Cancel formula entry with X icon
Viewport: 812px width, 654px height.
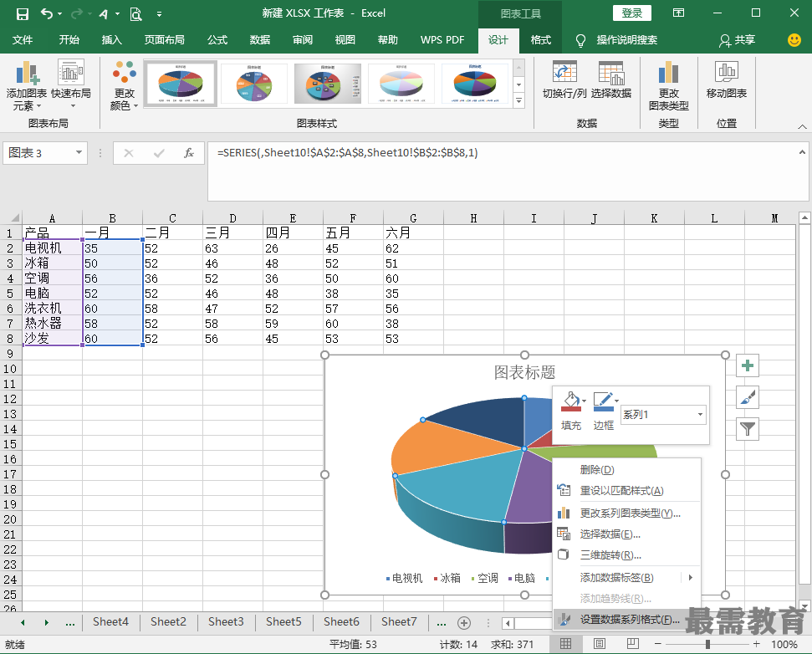point(129,153)
